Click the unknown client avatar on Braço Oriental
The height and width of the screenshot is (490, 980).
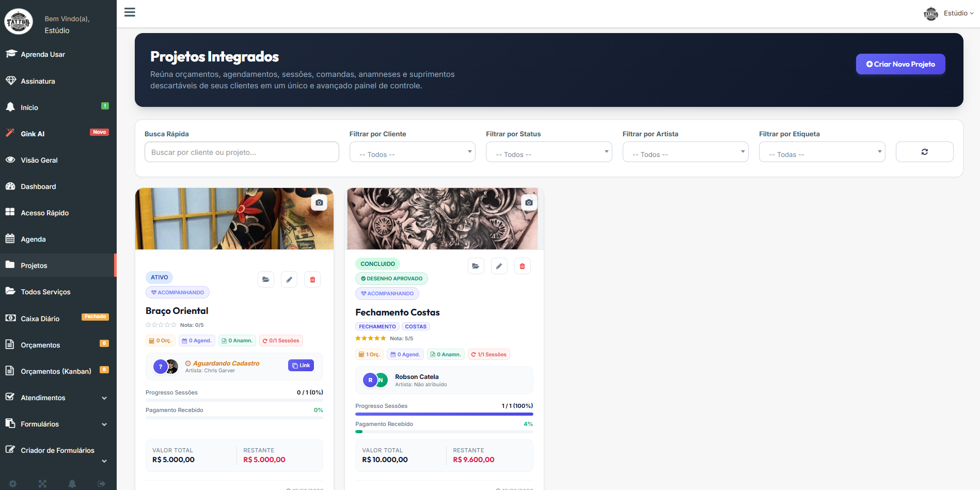pyautogui.click(x=161, y=367)
